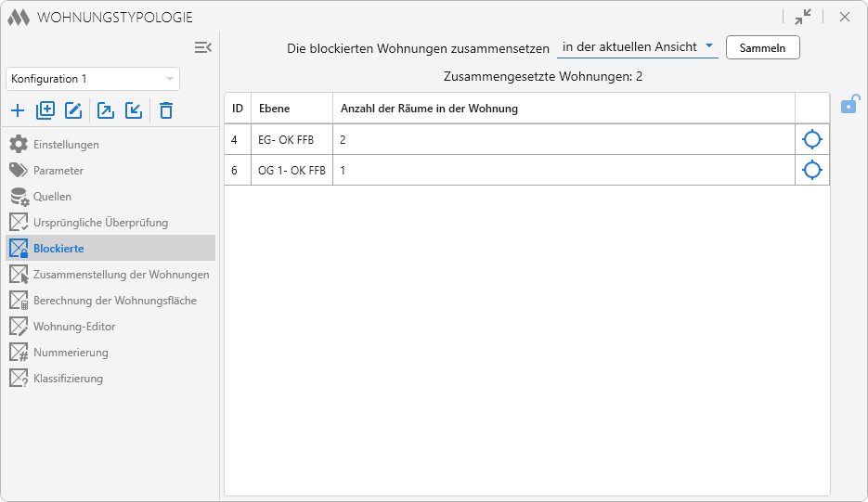This screenshot has width=868, height=502.
Task: Click the delete configuration trash icon
Action: [166, 111]
